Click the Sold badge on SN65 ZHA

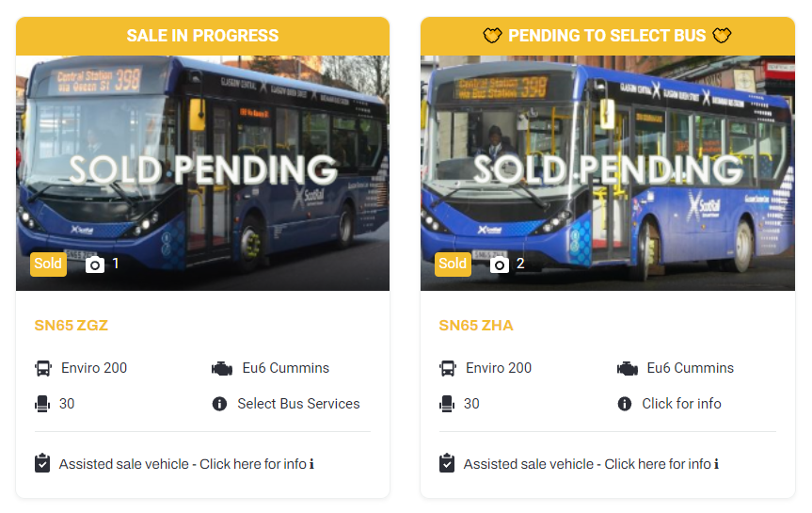pos(453,264)
